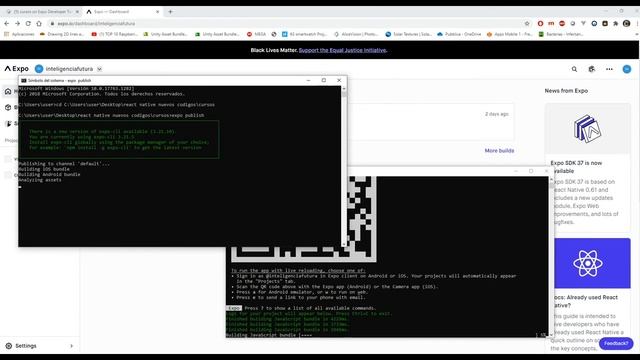Click the expo publish terminal's vertical scrollbar
Screen dimensions: 640x360
(x=344, y=166)
